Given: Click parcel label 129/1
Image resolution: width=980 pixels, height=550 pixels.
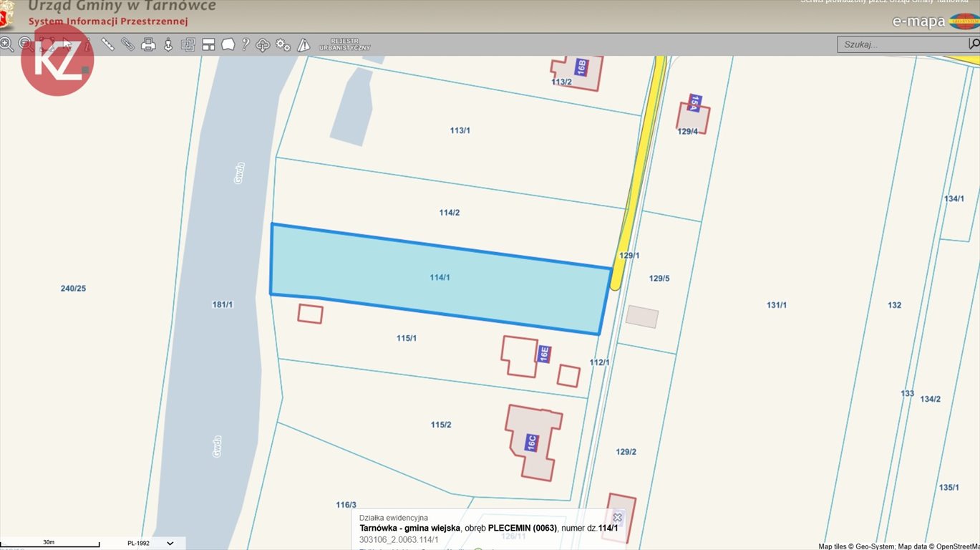Looking at the screenshot, I should tap(630, 256).
